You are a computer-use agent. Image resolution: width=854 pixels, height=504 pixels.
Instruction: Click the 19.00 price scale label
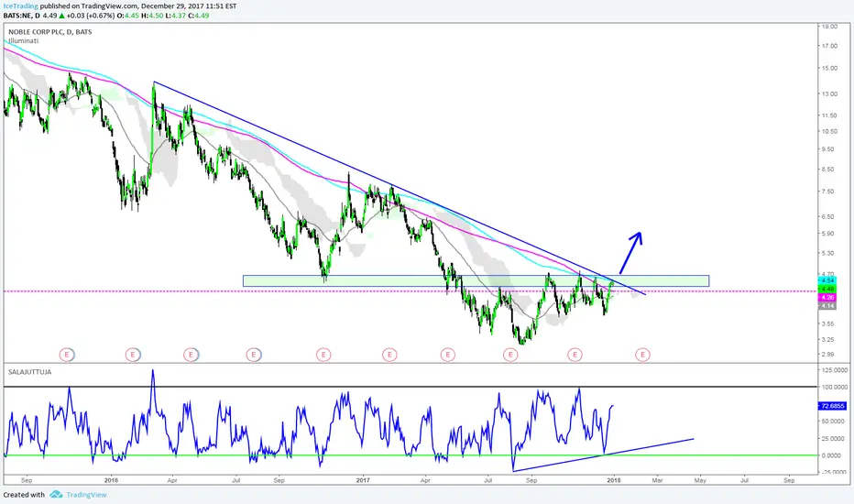click(830, 27)
